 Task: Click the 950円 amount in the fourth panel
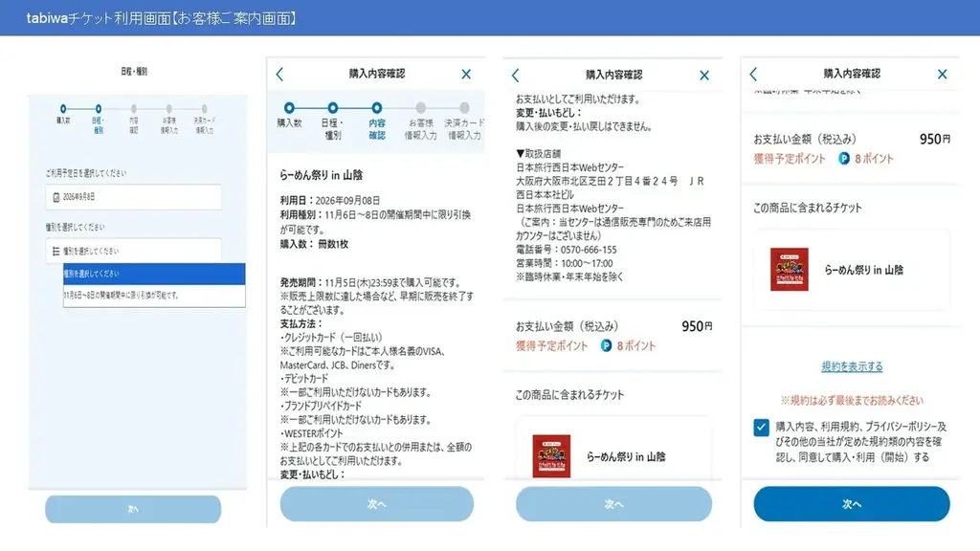[935, 139]
